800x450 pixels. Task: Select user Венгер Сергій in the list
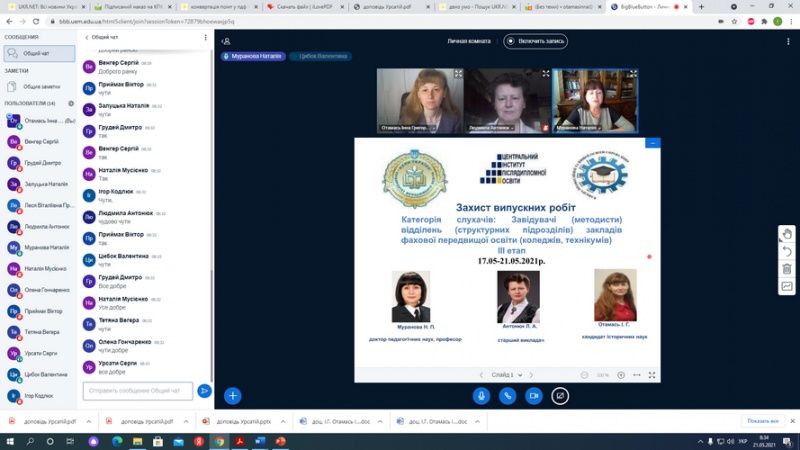coord(39,142)
